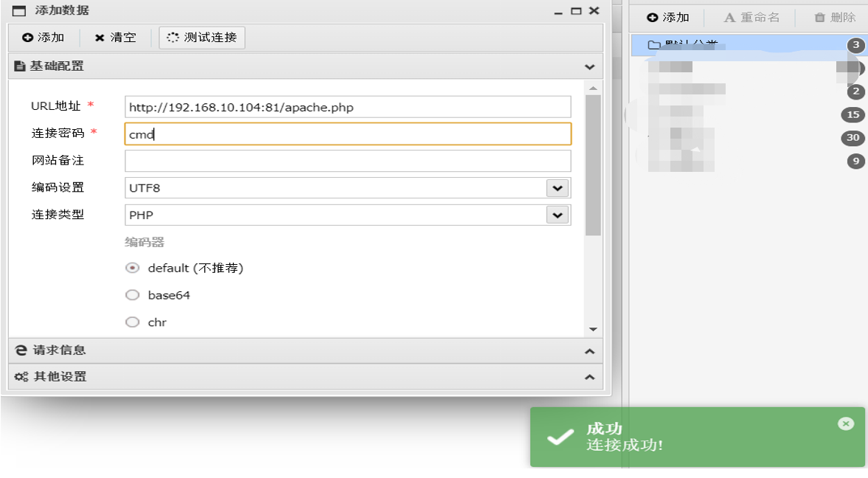Click the scrollbar down arrow in the config panel
The height and width of the screenshot is (478, 868).
click(593, 330)
